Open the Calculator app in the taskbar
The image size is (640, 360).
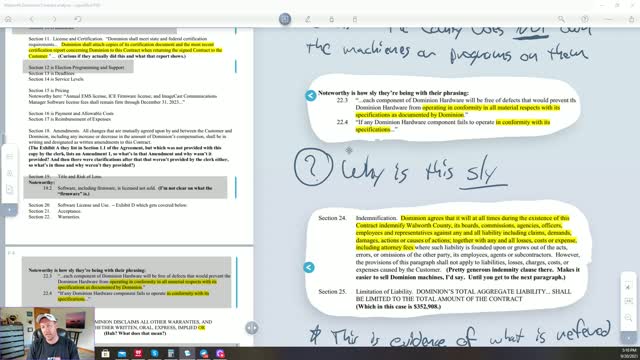171,353
